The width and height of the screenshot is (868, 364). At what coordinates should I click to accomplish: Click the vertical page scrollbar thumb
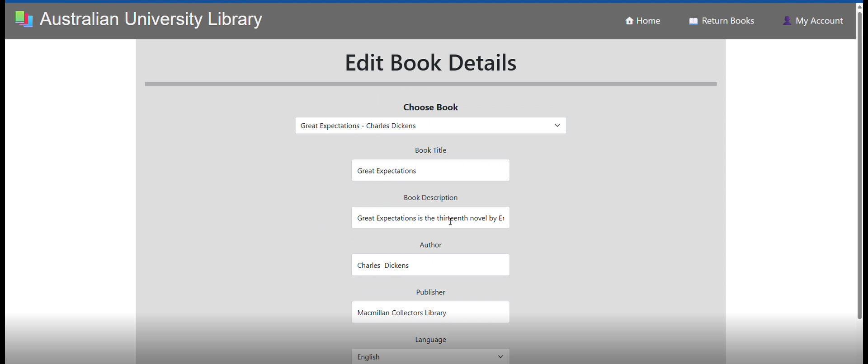click(859, 163)
